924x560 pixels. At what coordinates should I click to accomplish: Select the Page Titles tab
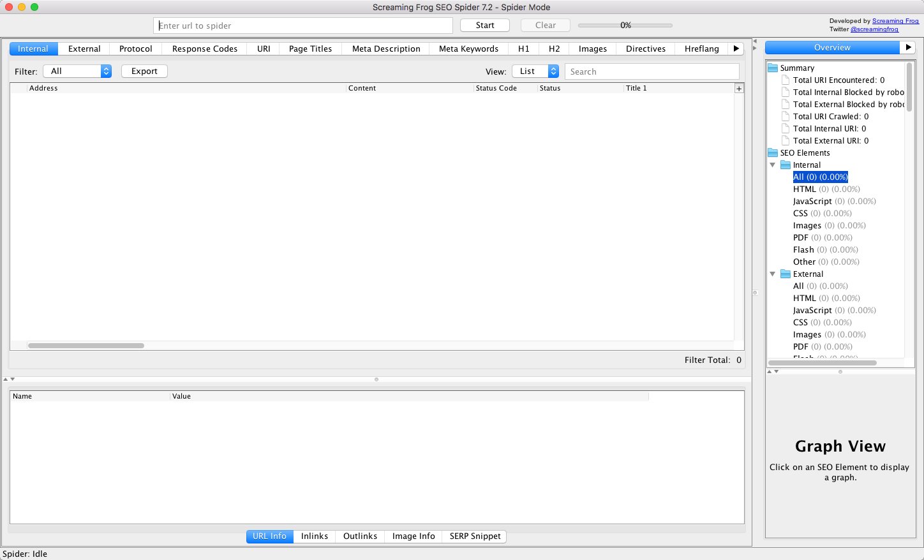(x=310, y=48)
